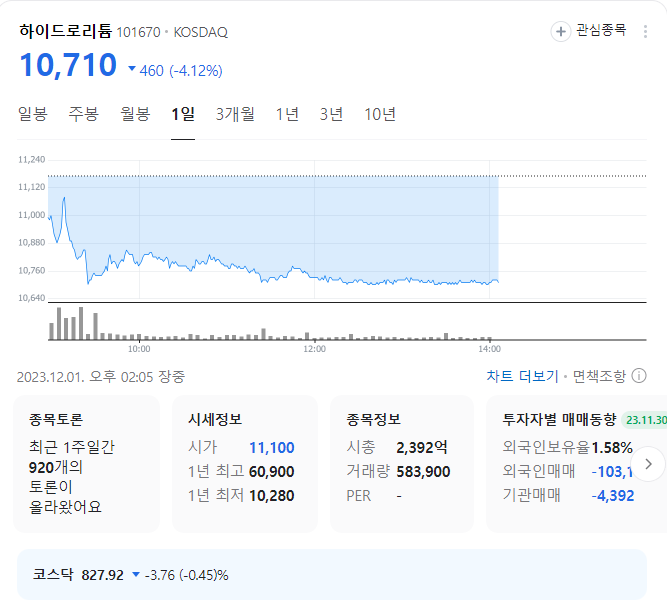Switch chart to 월봉 monthly candles
Viewport: 667px width, 606px height.
(x=135, y=114)
